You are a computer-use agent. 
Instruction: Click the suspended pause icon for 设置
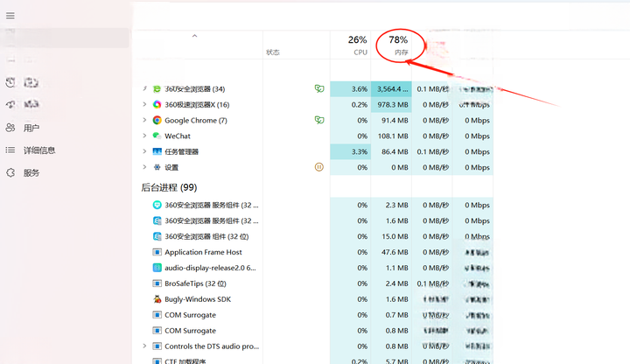click(x=319, y=167)
